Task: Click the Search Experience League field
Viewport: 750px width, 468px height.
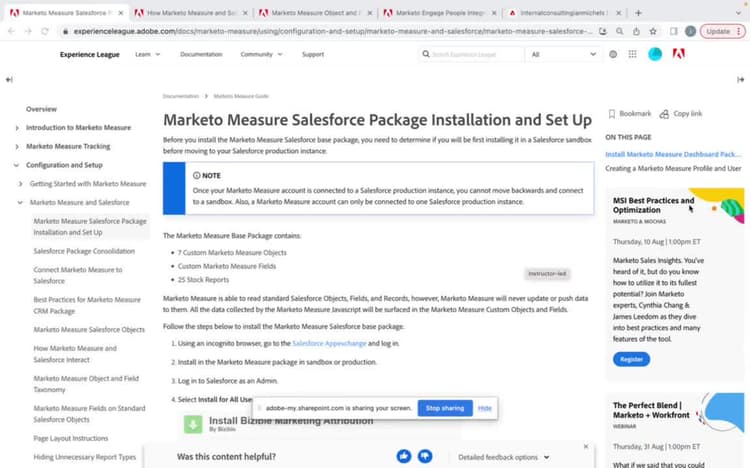Action: coord(471,55)
